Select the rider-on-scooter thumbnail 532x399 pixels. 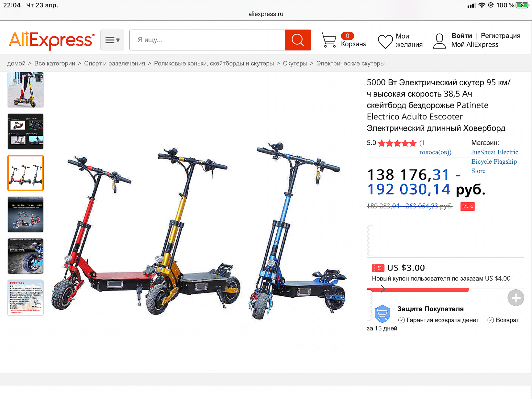click(25, 90)
